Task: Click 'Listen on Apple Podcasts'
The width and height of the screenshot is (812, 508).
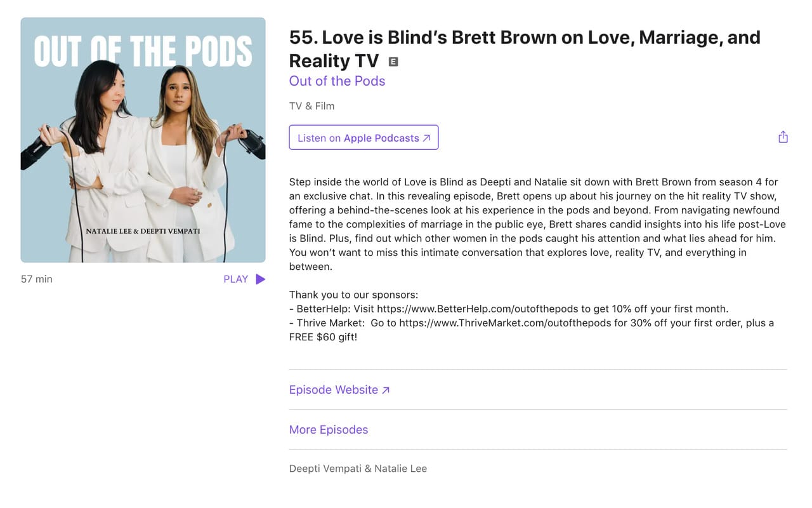Action: [x=363, y=137]
